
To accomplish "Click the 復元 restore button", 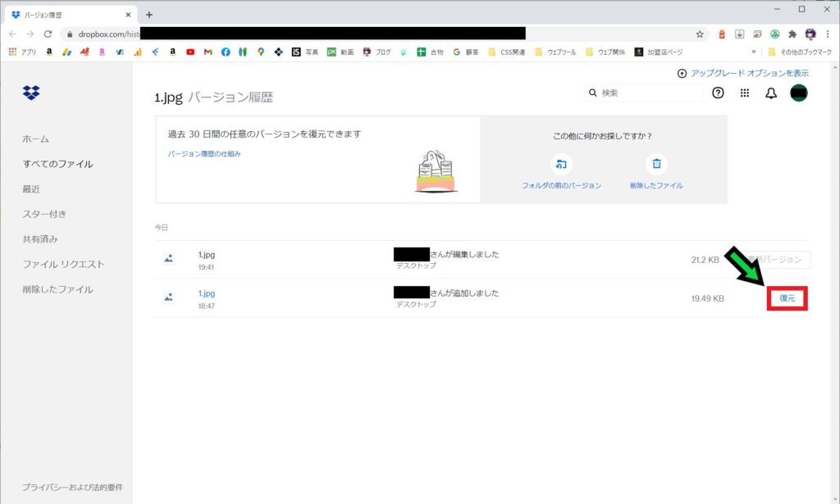I will click(x=787, y=298).
